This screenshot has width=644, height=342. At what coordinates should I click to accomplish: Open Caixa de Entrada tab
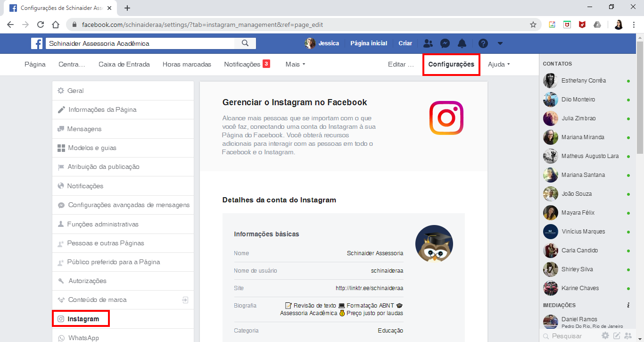click(124, 64)
